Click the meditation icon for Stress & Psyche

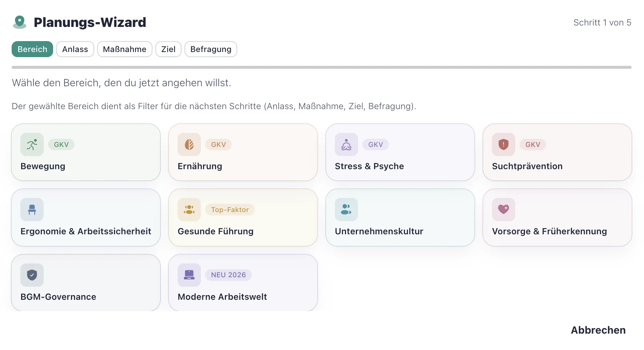pyautogui.click(x=346, y=145)
